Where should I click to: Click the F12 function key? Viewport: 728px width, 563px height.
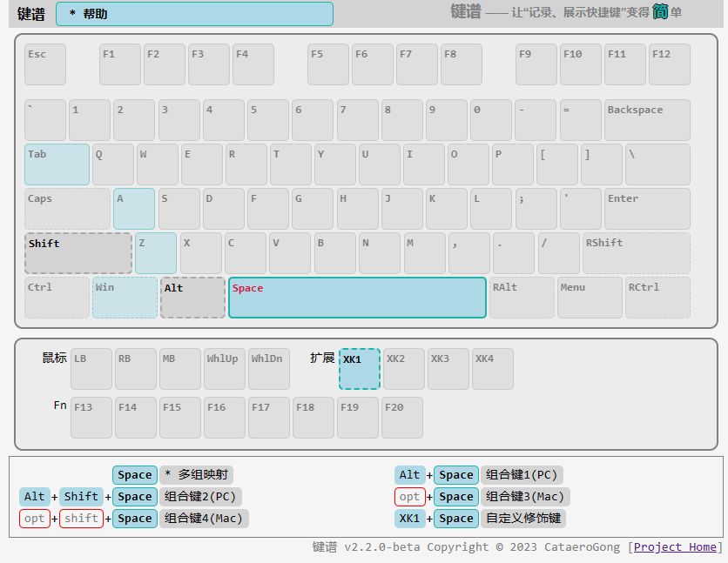(669, 64)
